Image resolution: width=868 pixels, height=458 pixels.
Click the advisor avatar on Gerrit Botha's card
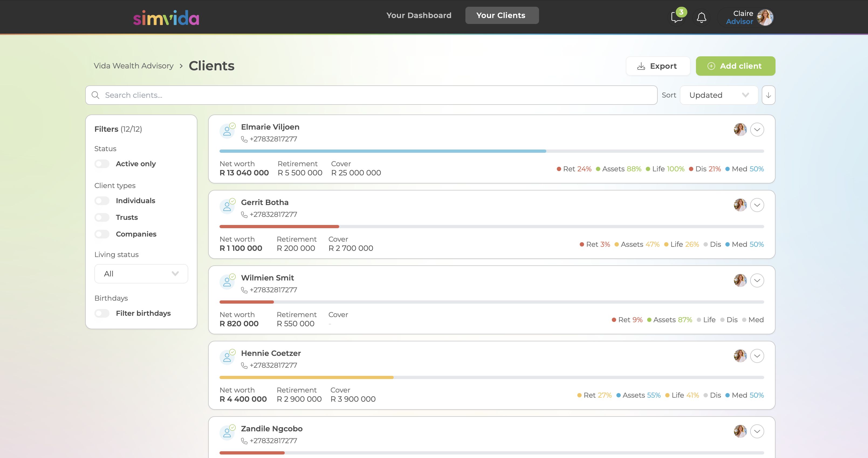(x=740, y=205)
